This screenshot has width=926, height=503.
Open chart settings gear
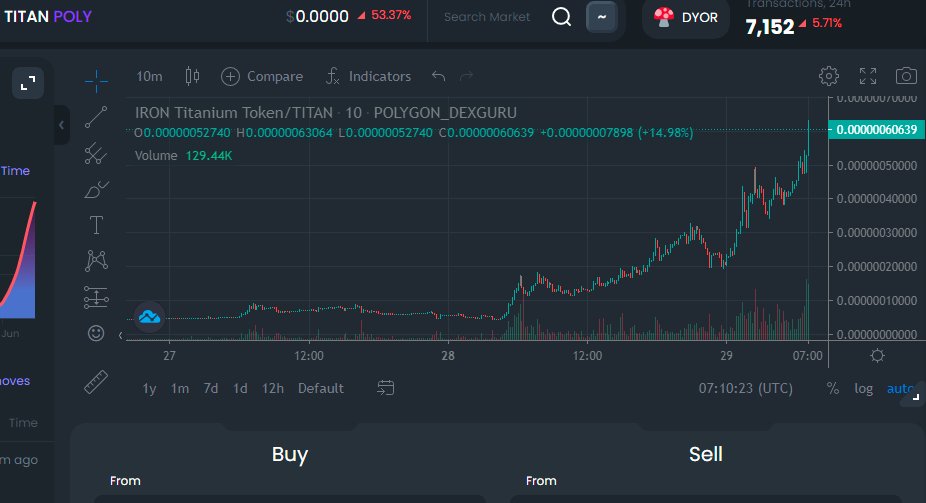click(x=829, y=76)
